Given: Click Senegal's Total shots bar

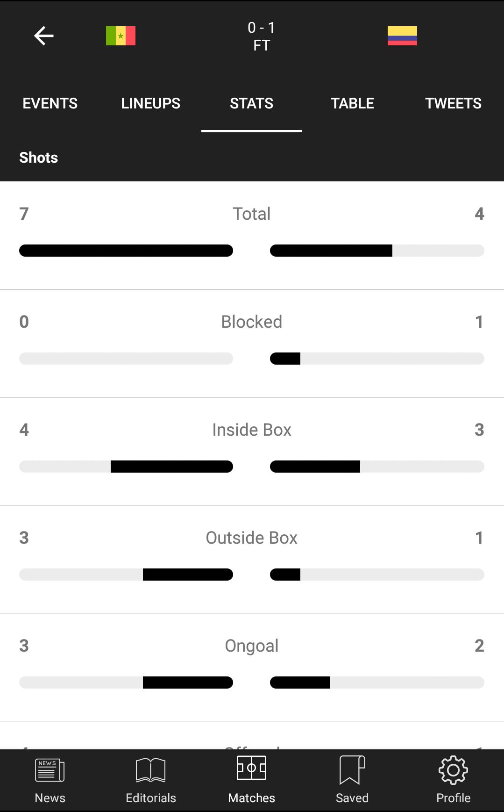Looking at the screenshot, I should [126, 251].
